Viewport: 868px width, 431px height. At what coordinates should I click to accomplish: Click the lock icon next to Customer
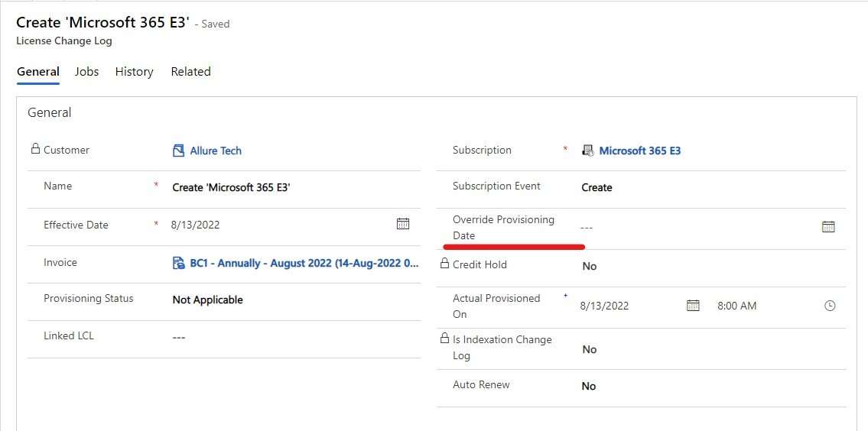tap(35, 149)
